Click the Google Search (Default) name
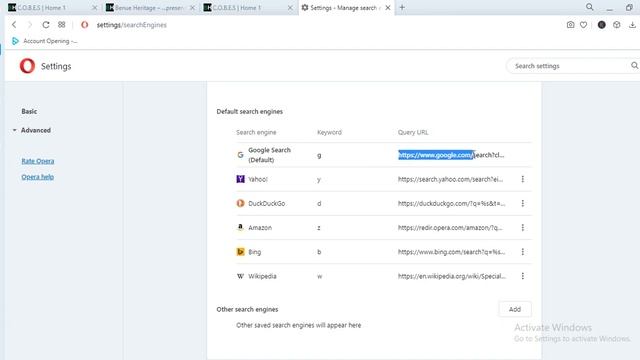This screenshot has width=640, height=360. [x=269, y=155]
